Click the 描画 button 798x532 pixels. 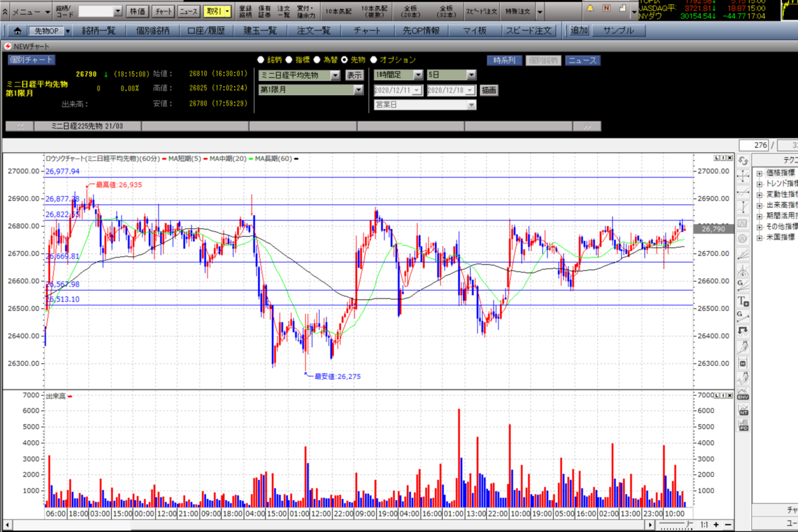pyautogui.click(x=489, y=90)
